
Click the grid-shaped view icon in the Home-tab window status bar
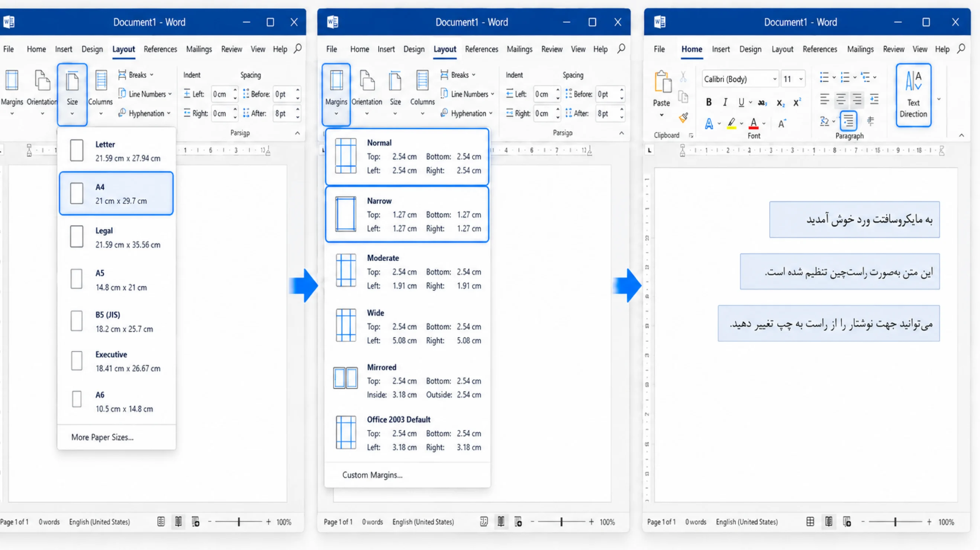pyautogui.click(x=810, y=522)
